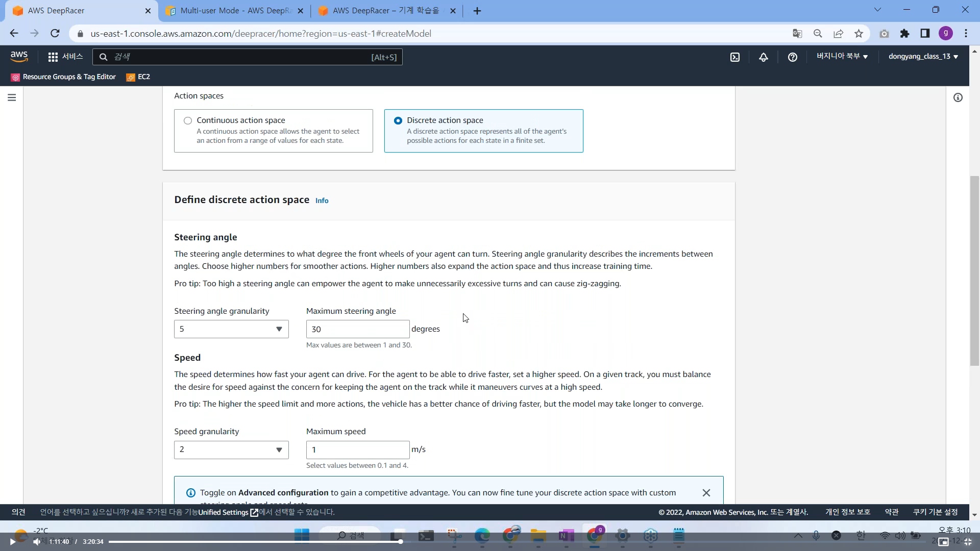Bookmark page with the star icon
980x551 pixels.
pyautogui.click(x=859, y=34)
